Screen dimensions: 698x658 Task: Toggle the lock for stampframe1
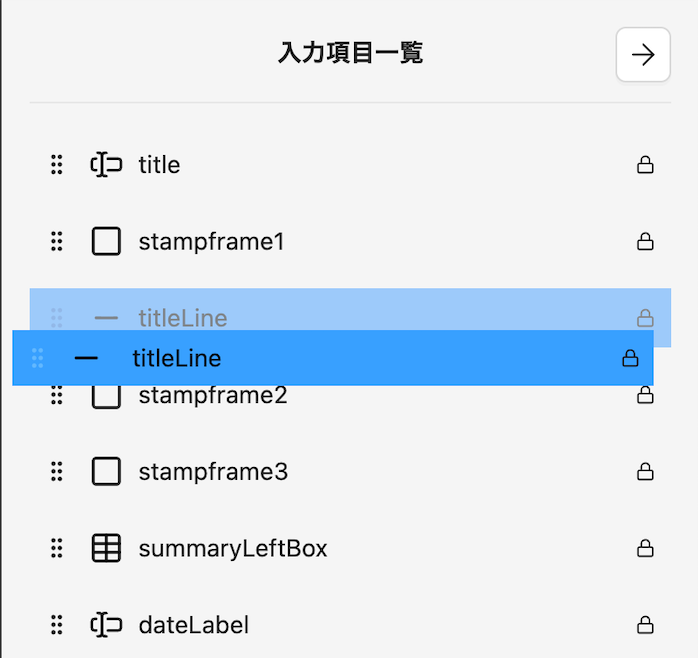(x=645, y=241)
